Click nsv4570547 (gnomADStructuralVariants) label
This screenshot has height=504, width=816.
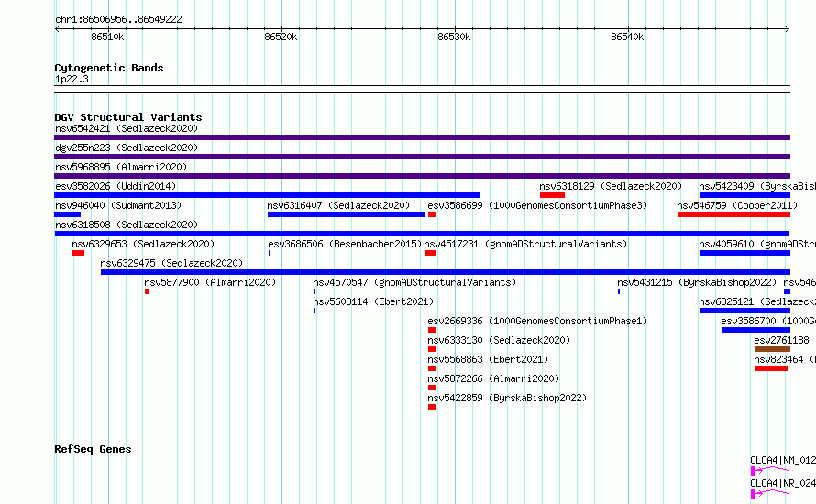pyautogui.click(x=414, y=282)
